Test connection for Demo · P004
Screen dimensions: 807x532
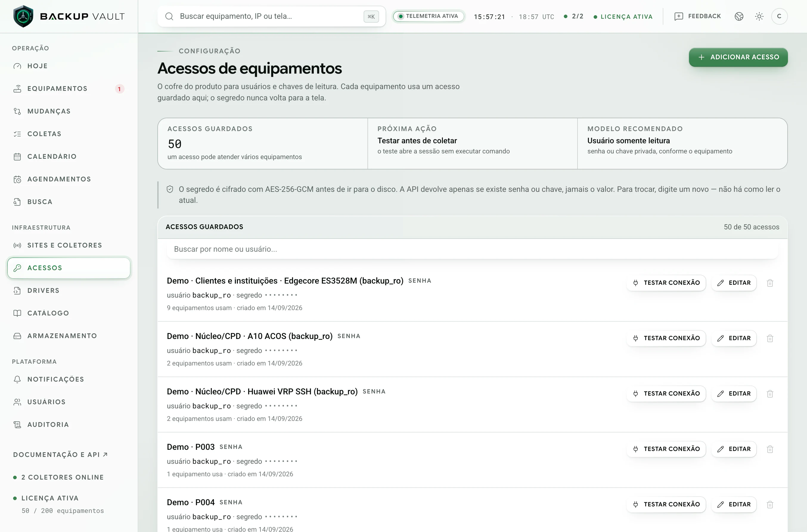click(x=666, y=505)
